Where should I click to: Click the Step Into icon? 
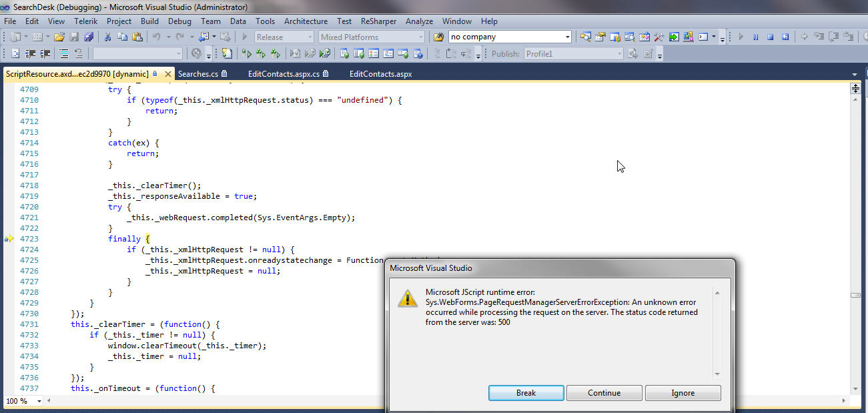[819, 37]
